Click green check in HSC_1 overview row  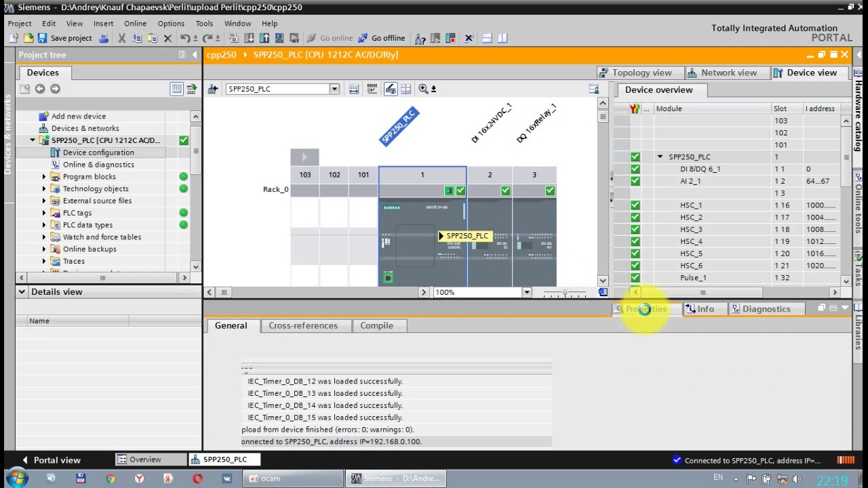point(635,205)
